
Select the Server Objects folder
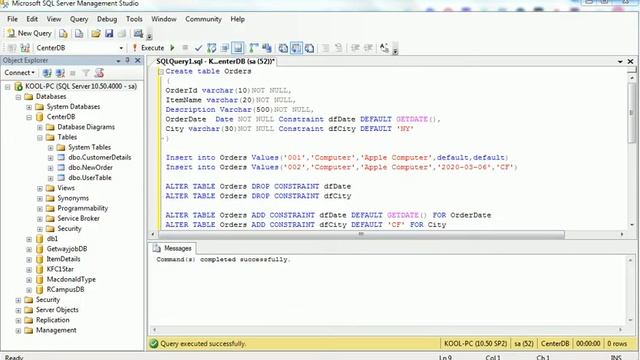pyautogui.click(x=57, y=310)
